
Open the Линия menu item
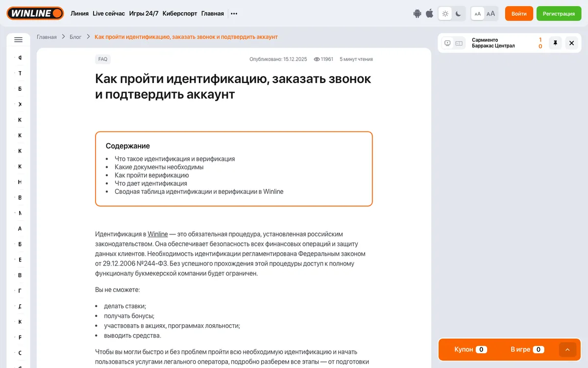(79, 14)
